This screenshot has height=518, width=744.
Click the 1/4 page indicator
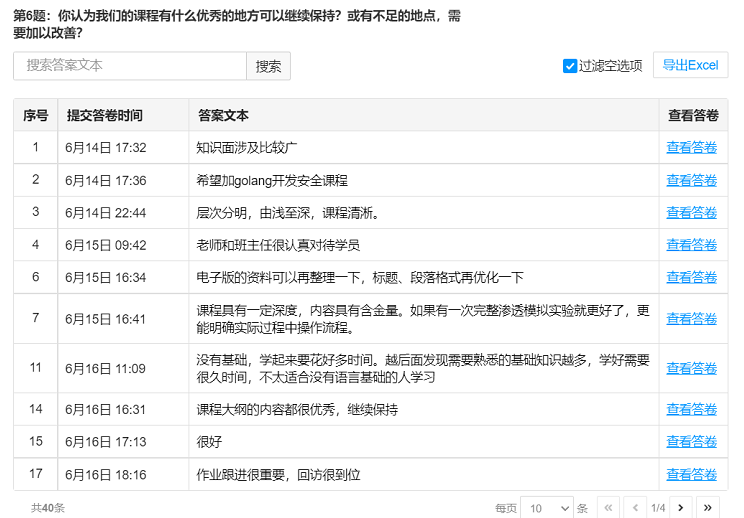point(658,508)
